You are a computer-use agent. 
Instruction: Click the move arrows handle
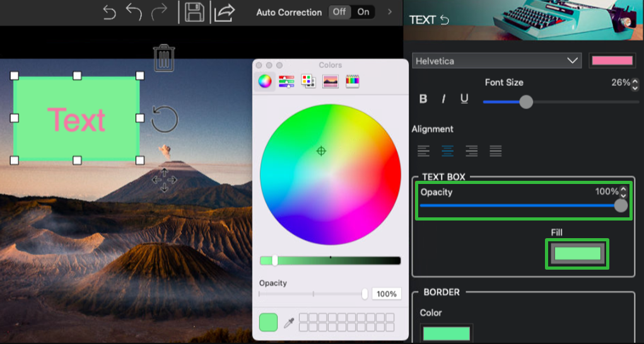(164, 180)
